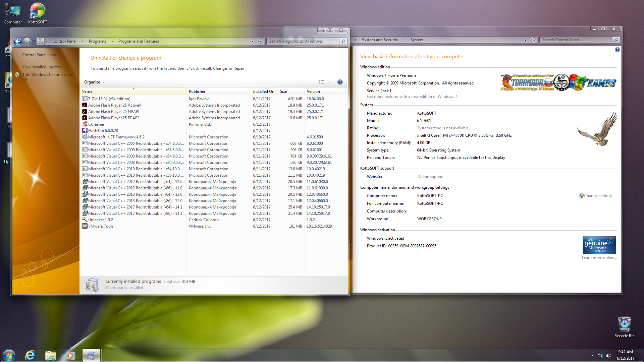This screenshot has height=362, width=644.
Task: Show hidden tray icons arrow
Action: coord(592,356)
